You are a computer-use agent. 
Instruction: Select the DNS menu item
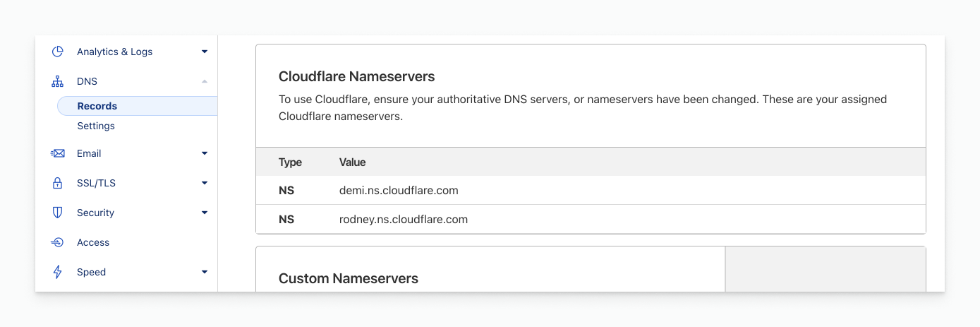[x=87, y=81]
